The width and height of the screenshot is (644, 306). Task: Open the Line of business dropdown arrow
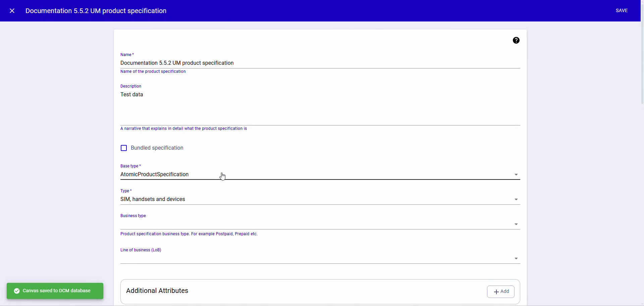516,258
